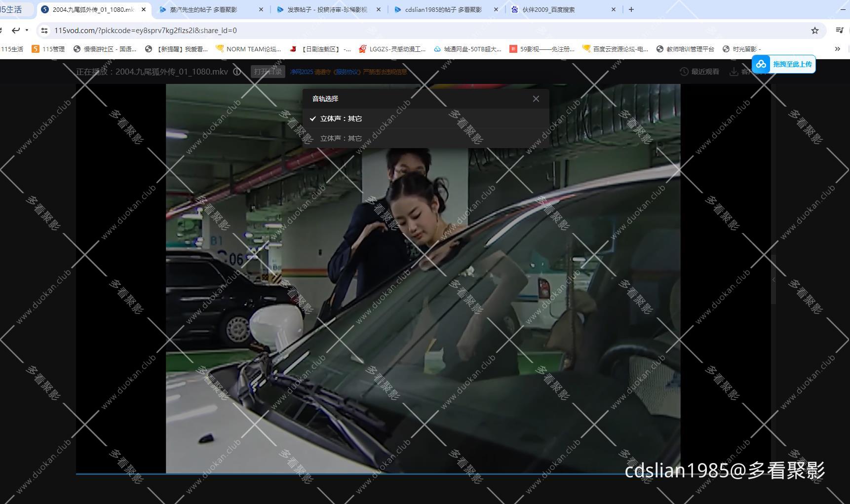Click the browser back arrow
This screenshot has height=504, width=850.
coord(16,30)
